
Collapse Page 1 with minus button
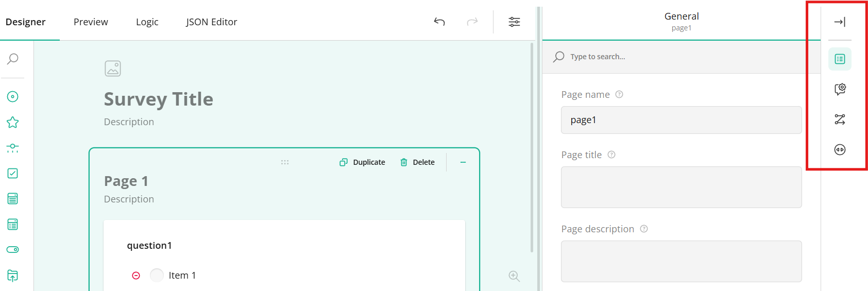click(463, 162)
